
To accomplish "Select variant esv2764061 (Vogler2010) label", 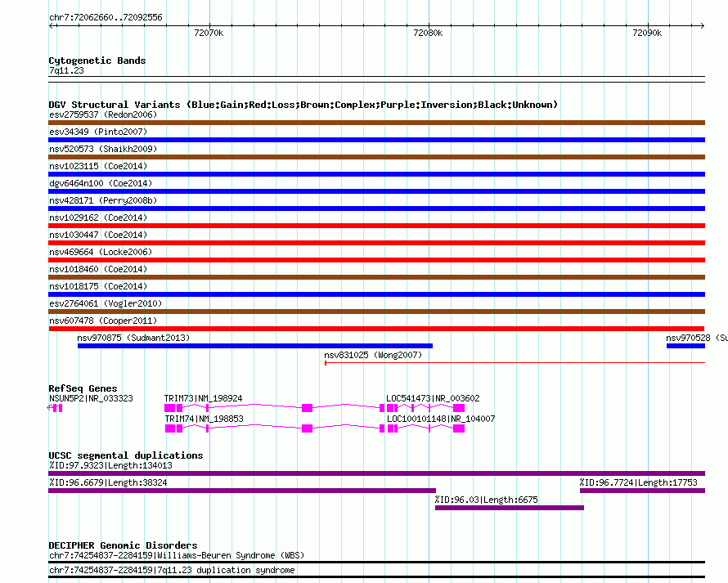I will pyautogui.click(x=106, y=303).
